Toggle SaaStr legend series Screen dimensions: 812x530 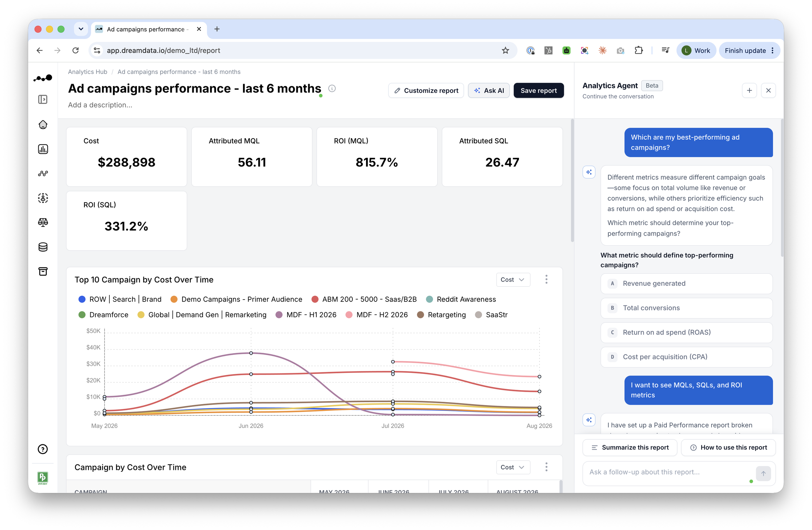(x=491, y=315)
